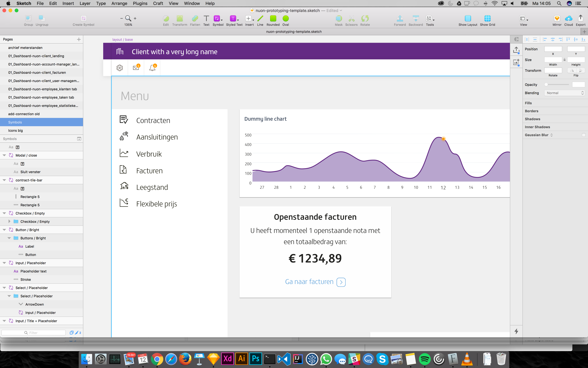Collapse the Modal / close symbol
The width and height of the screenshot is (588, 368).
tap(4, 155)
